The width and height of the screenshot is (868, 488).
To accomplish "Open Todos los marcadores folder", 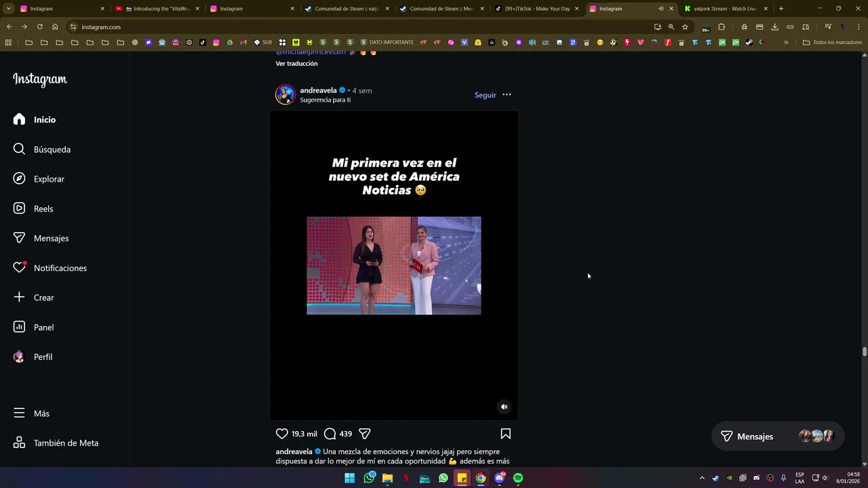I will pyautogui.click(x=832, y=42).
